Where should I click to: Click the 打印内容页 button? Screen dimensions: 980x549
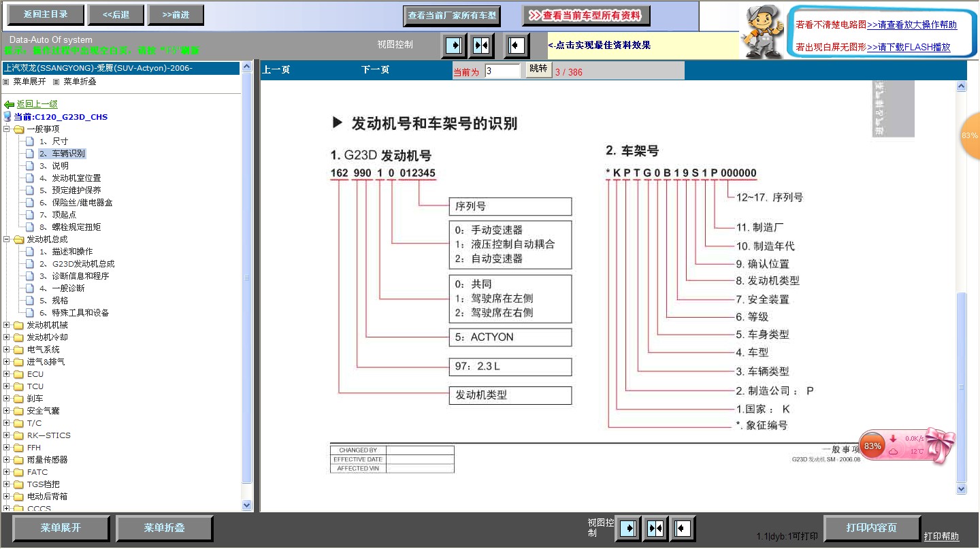pyautogui.click(x=872, y=528)
